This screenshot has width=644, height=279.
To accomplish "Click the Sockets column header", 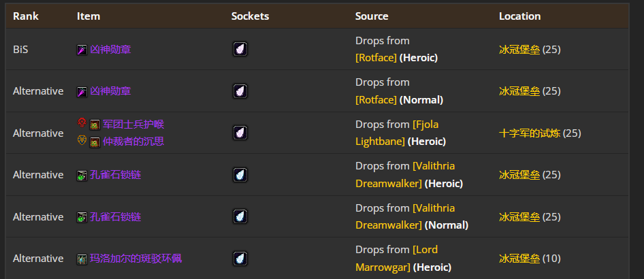I will [x=250, y=16].
